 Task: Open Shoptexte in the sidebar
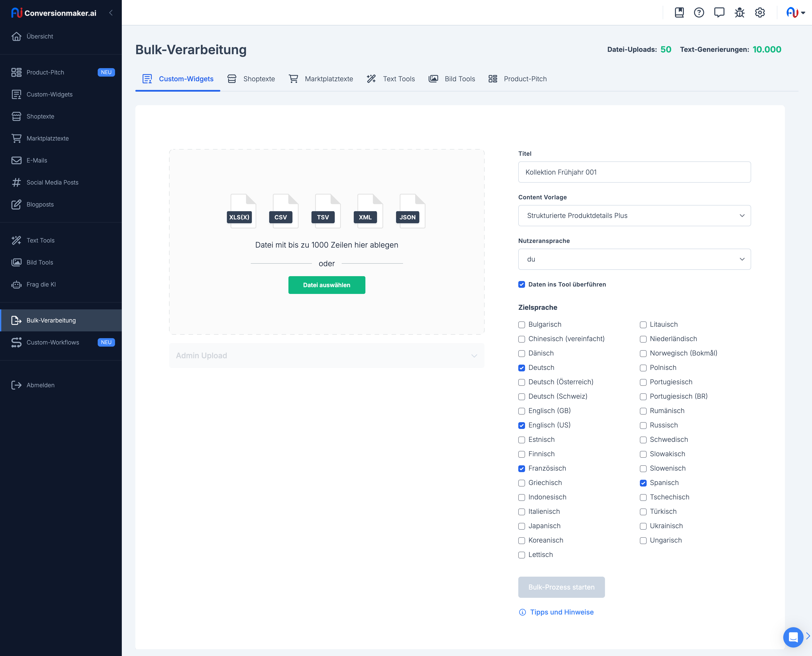coord(61,116)
